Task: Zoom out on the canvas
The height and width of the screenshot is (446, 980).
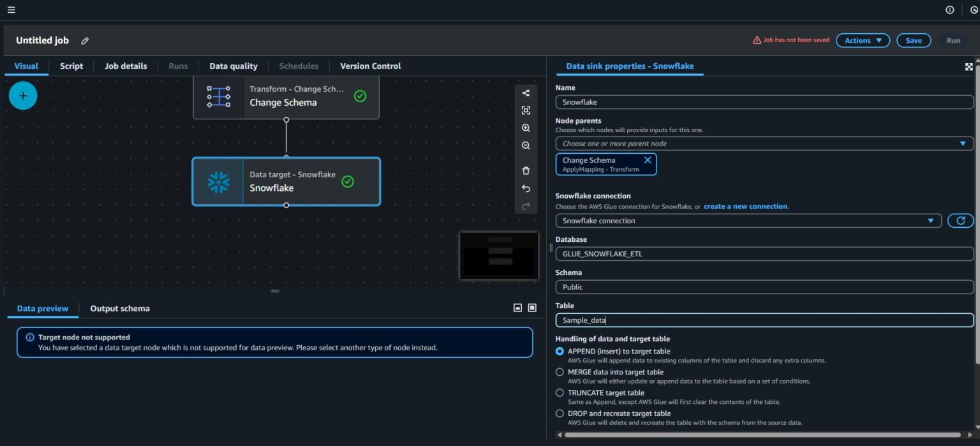Action: click(526, 145)
